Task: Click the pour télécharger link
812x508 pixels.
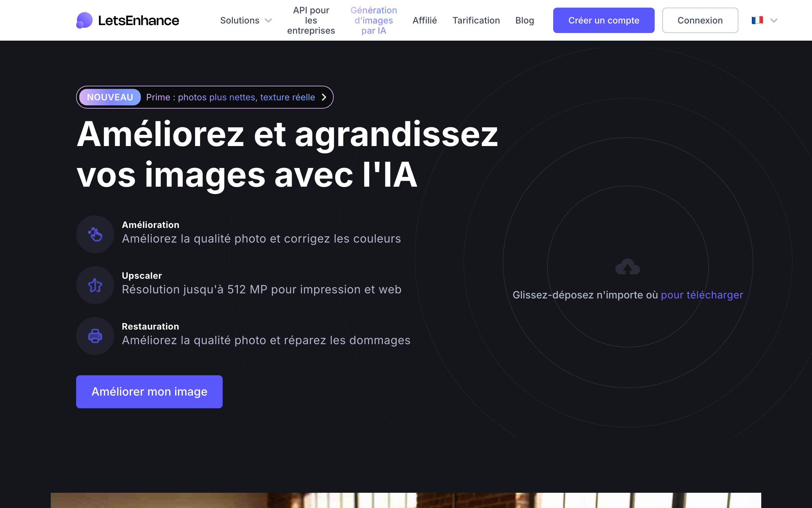Action: tap(702, 295)
